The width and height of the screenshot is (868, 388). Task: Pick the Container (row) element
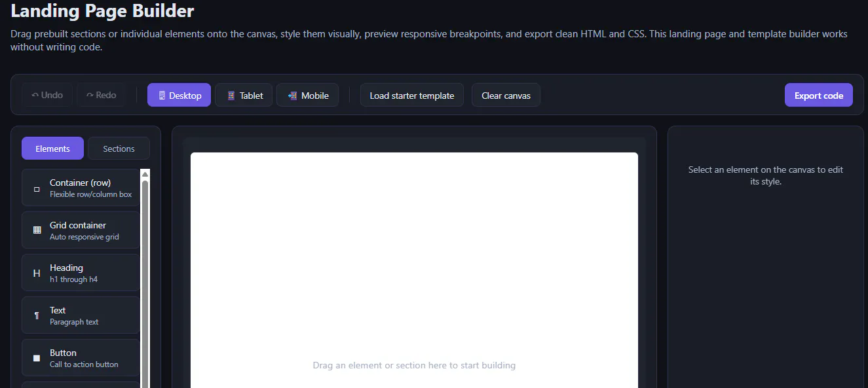click(81, 188)
